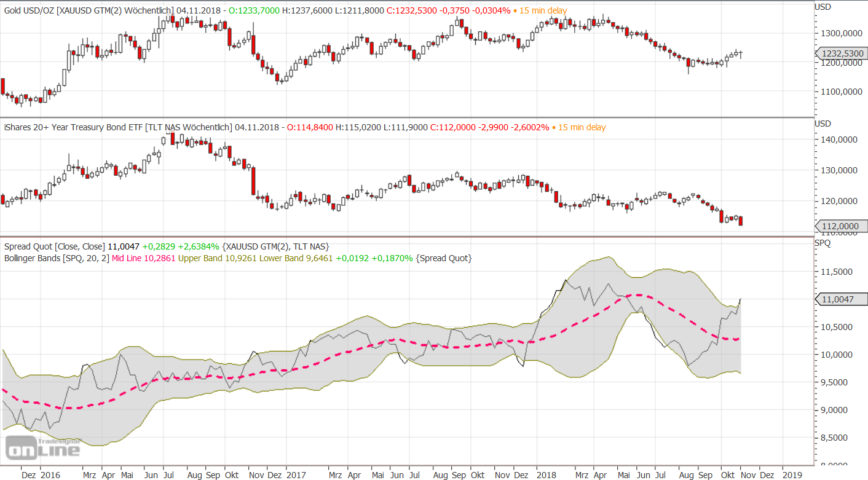This screenshot has width=868, height=480.
Task: Select the Mid Line 10,2861 legend entry
Action: [143, 258]
